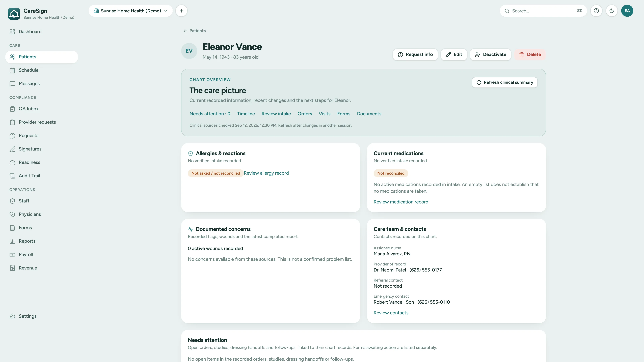The height and width of the screenshot is (362, 644).
Task: Expand the Sunrise Home Health (Demo) selector
Action: click(130, 11)
